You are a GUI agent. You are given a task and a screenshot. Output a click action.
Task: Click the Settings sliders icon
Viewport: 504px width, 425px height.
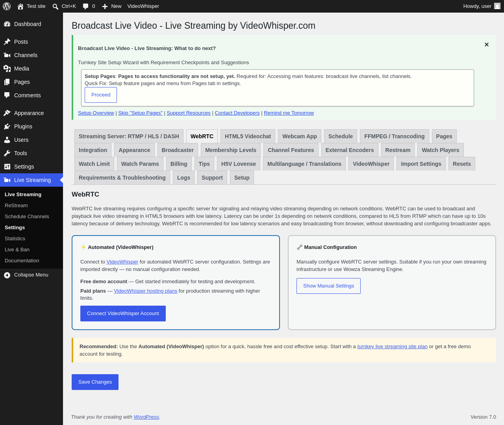7,167
